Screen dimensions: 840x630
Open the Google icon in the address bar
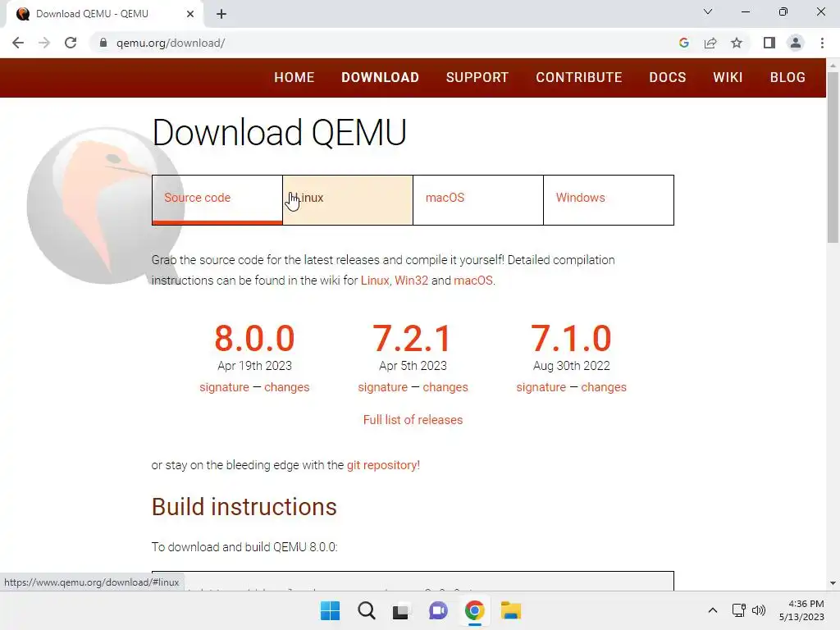click(683, 43)
